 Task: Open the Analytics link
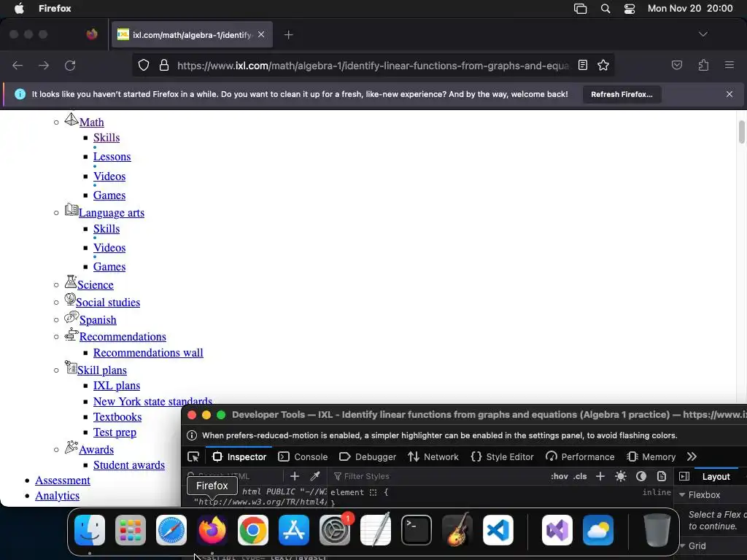click(x=57, y=496)
